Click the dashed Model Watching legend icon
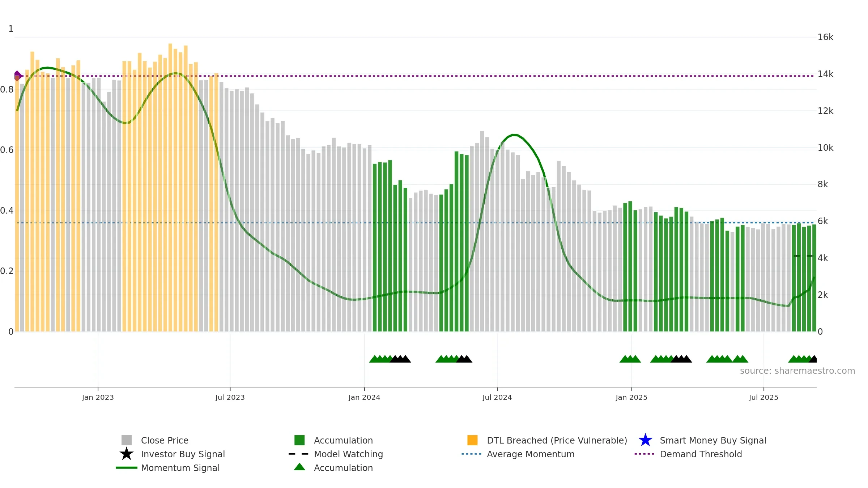 pyautogui.click(x=299, y=454)
